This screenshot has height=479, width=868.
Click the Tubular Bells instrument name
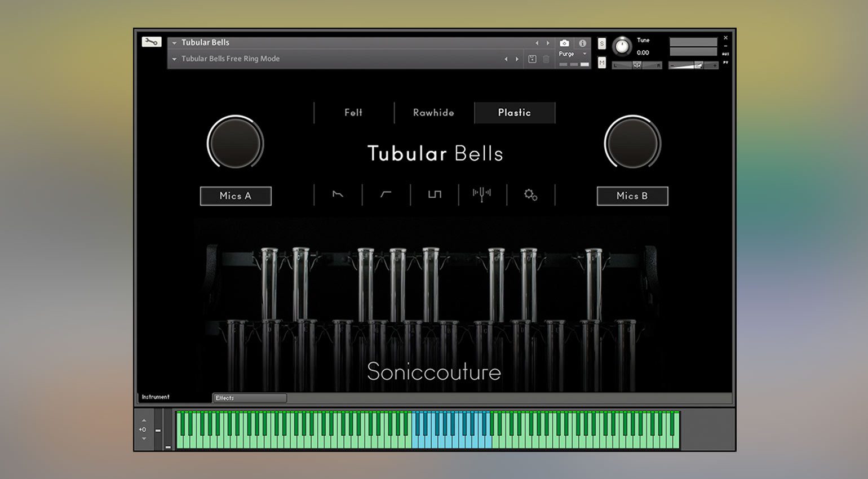pos(205,42)
